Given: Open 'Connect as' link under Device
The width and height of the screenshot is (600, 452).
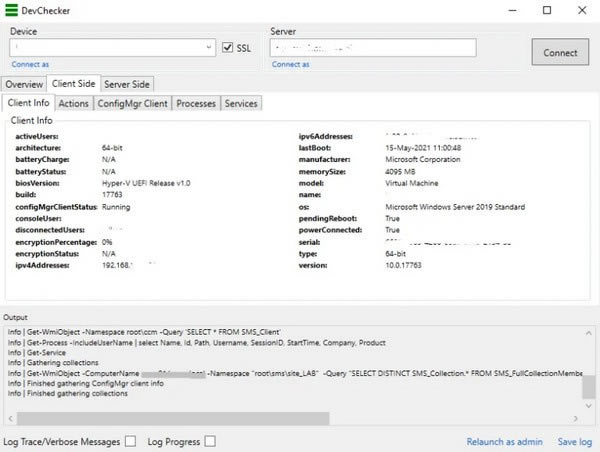Looking at the screenshot, I should 30,64.
